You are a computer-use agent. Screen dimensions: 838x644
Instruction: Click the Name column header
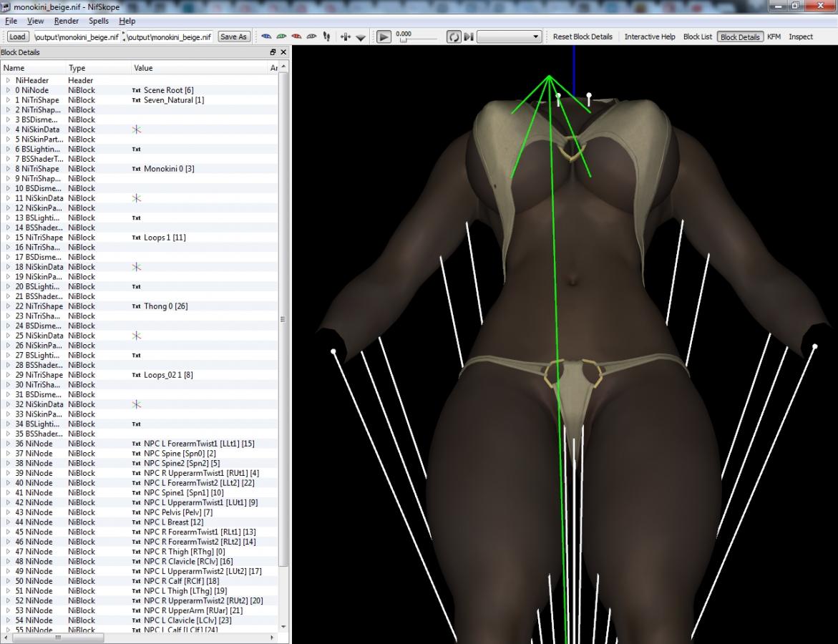click(33, 68)
